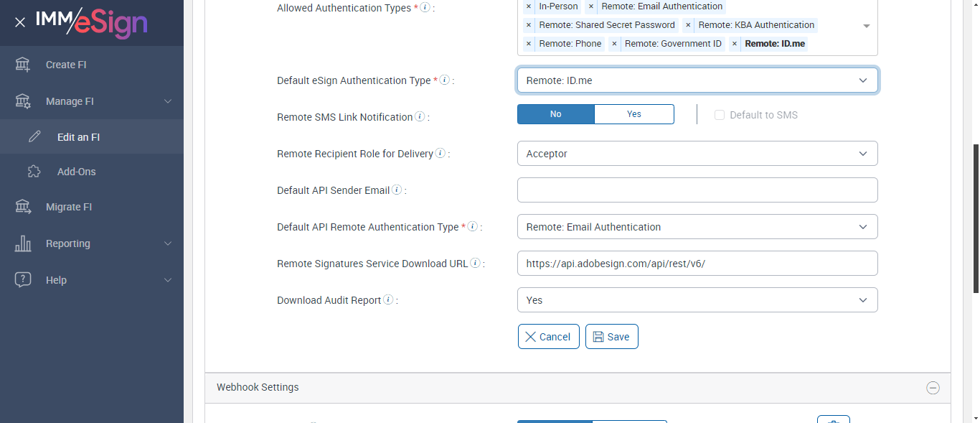
Task: Click the Help question mark icon
Action: pos(23,280)
